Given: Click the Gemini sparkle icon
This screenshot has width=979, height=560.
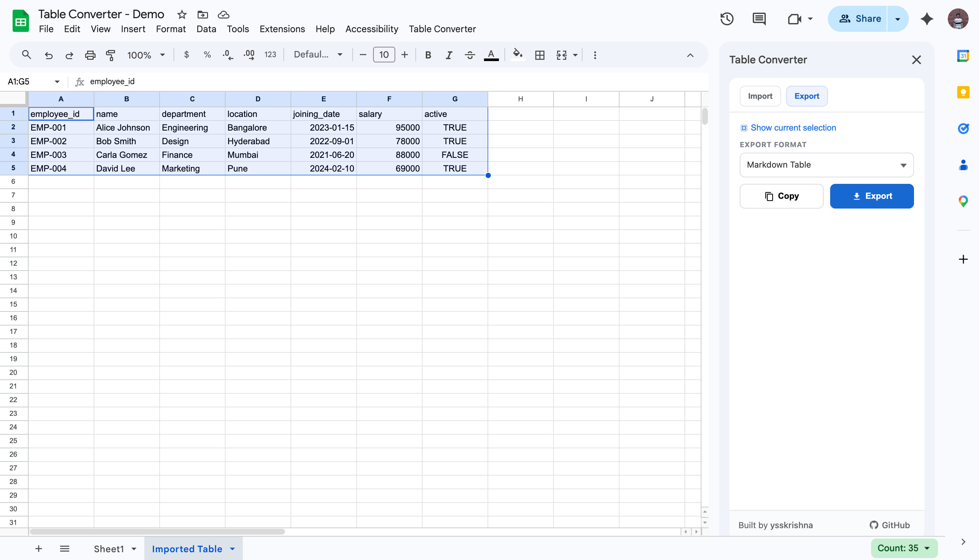Looking at the screenshot, I should [x=927, y=19].
